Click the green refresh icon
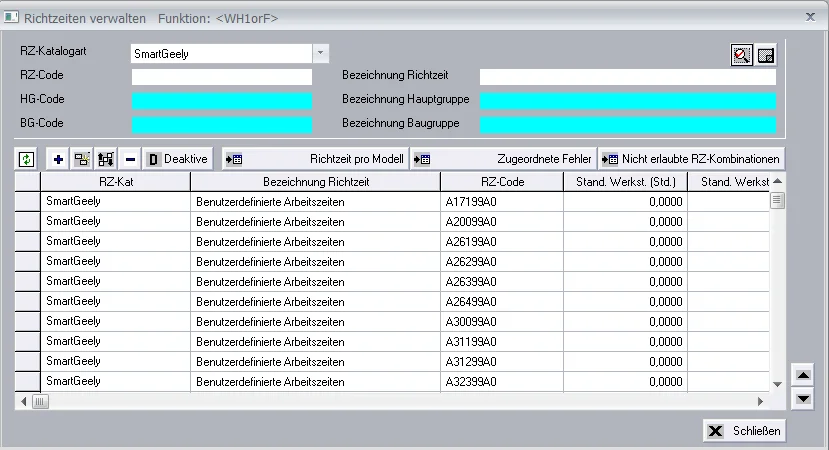Screen dimensions: 829x450 (26, 159)
